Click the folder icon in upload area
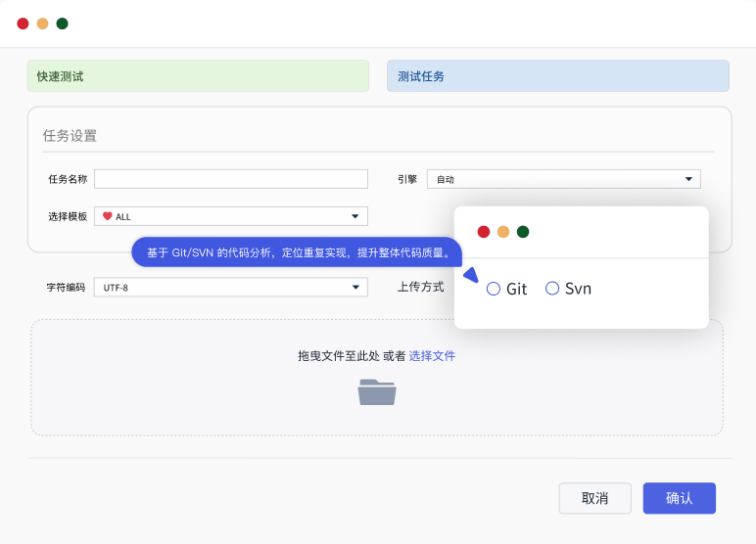This screenshot has height=544, width=756. [377, 391]
